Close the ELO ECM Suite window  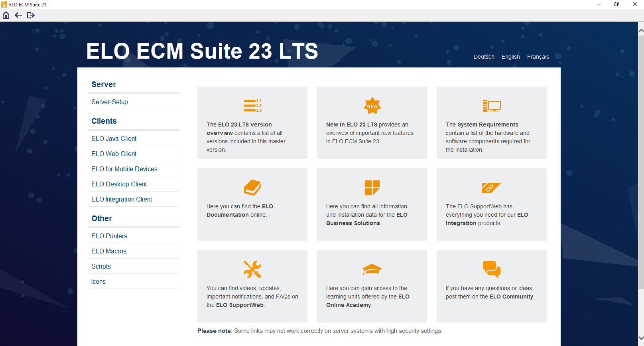(x=635, y=4)
